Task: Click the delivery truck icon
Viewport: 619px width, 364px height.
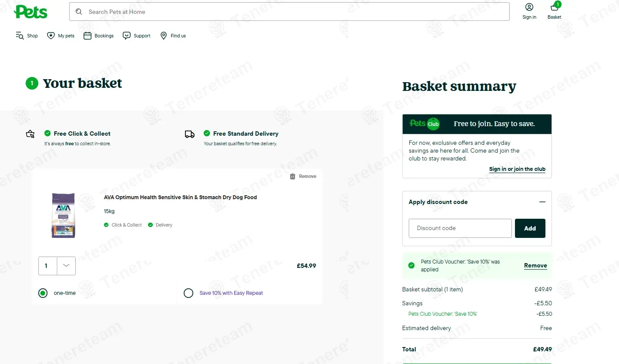Action: point(190,134)
